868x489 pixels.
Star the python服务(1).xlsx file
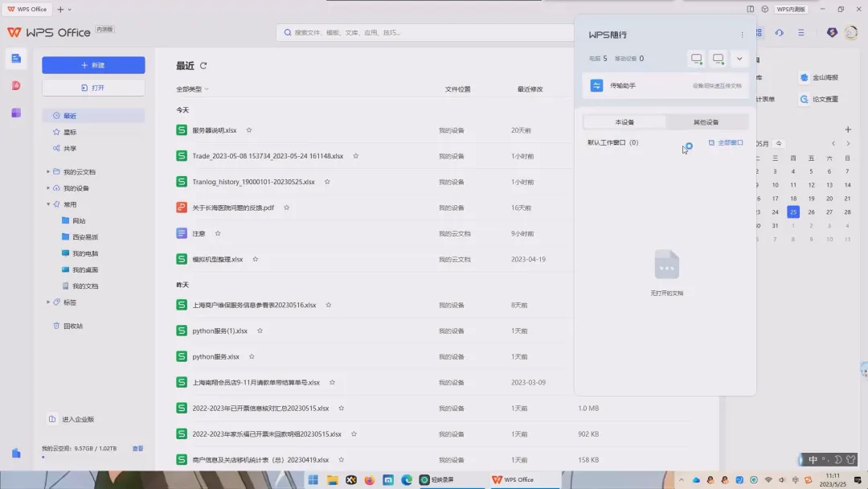point(260,331)
